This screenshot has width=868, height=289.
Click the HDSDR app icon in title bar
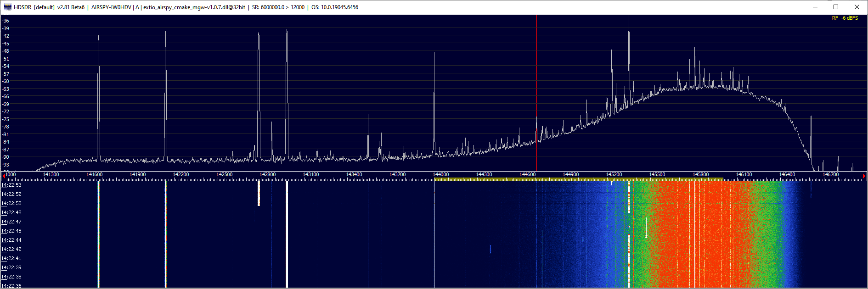[x=7, y=7]
